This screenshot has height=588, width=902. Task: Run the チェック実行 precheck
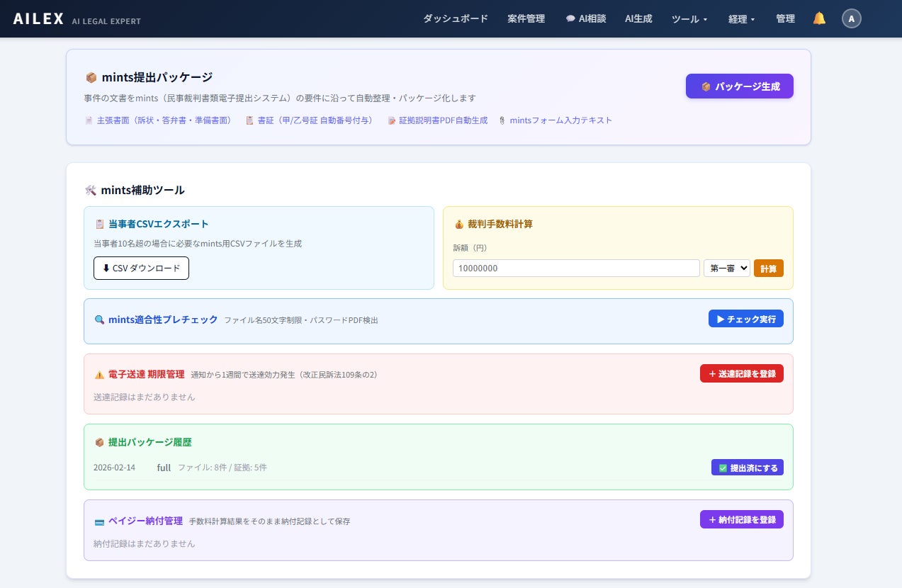[x=746, y=319]
